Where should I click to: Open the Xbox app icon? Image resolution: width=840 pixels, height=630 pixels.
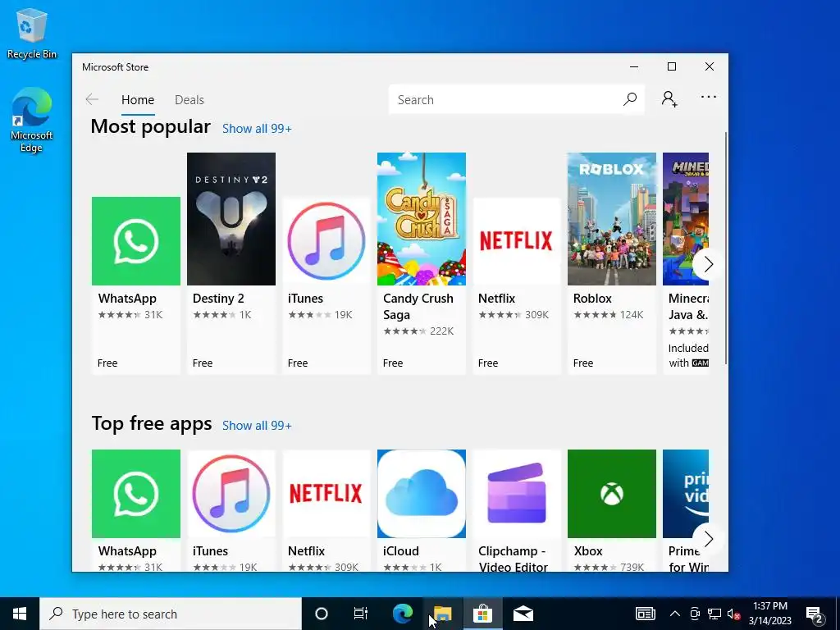point(612,493)
